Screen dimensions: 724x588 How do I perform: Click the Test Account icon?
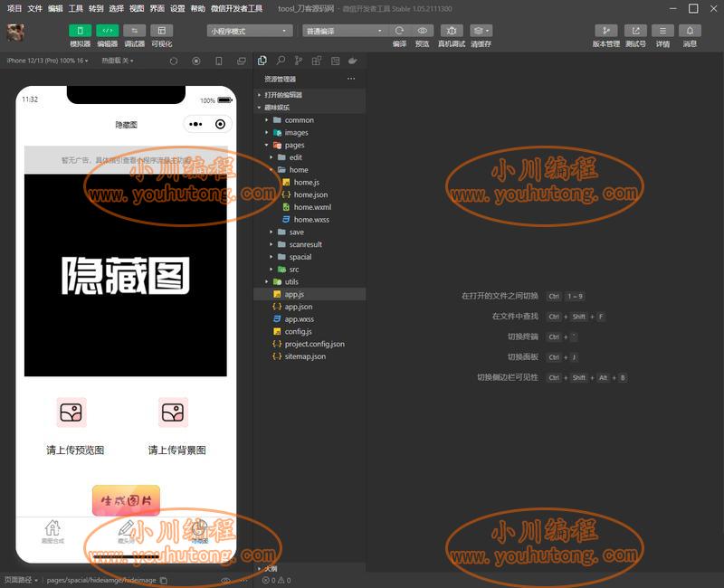pyautogui.click(x=636, y=31)
